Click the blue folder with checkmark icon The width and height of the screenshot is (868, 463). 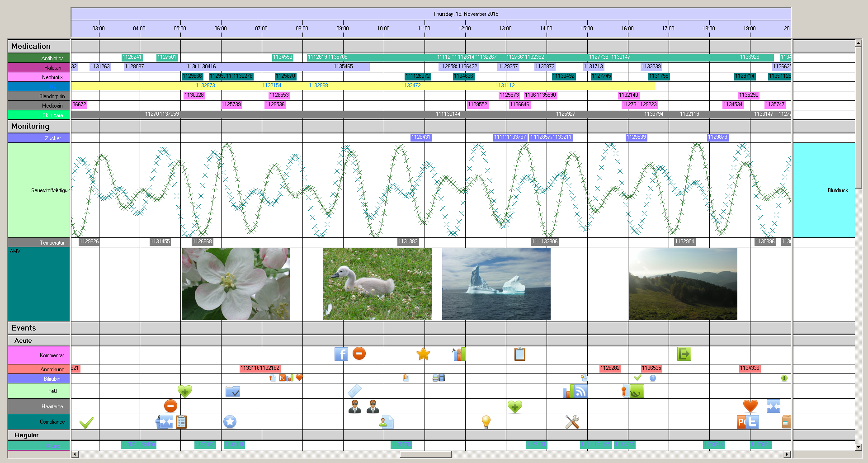coord(233,391)
